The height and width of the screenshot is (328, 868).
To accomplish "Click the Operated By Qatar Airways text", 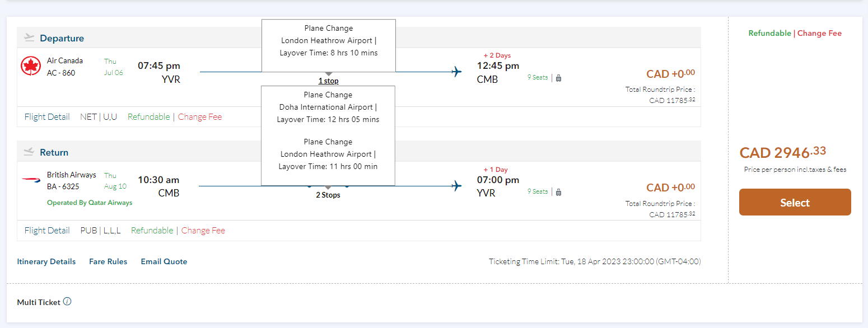I will [x=90, y=203].
